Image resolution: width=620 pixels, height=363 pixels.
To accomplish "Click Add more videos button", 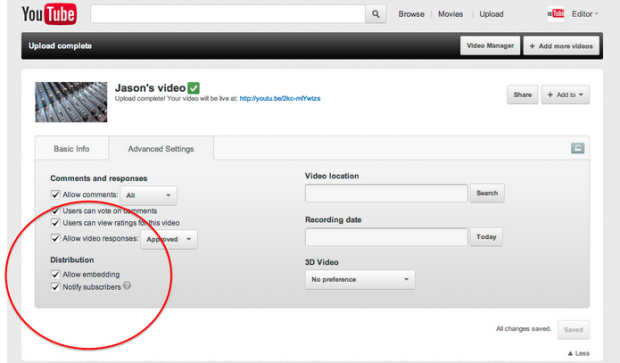I will (x=561, y=46).
